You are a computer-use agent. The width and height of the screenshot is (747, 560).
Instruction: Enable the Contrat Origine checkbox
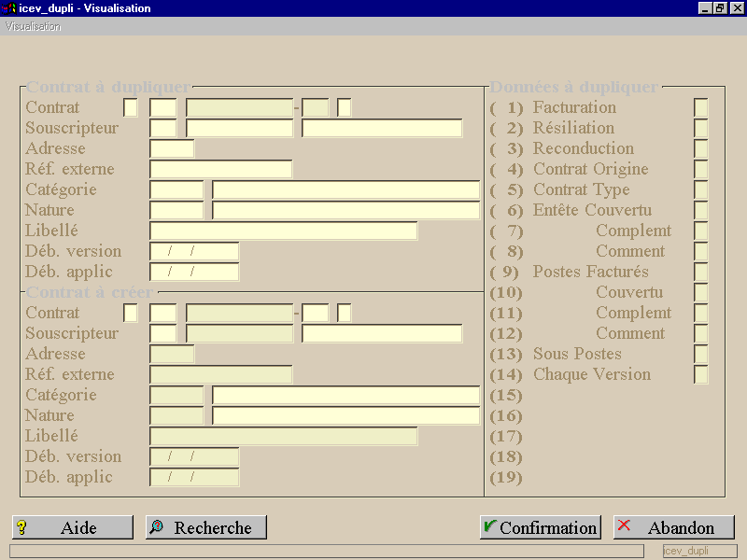click(701, 169)
